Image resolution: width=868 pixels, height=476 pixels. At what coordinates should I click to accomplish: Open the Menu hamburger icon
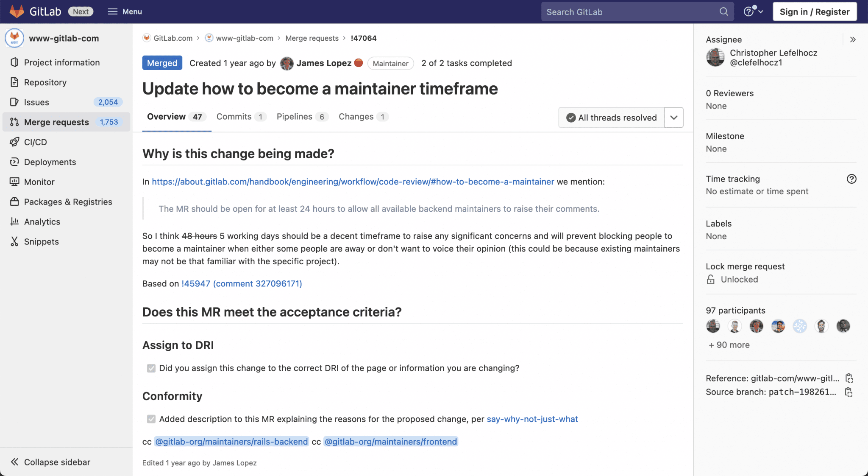[112, 11]
